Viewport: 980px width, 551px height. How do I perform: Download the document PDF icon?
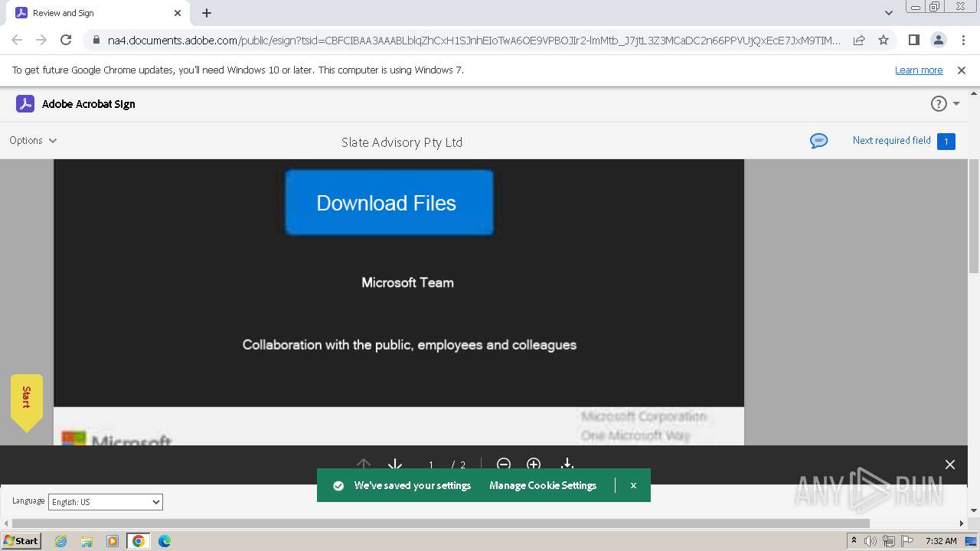[x=567, y=464]
